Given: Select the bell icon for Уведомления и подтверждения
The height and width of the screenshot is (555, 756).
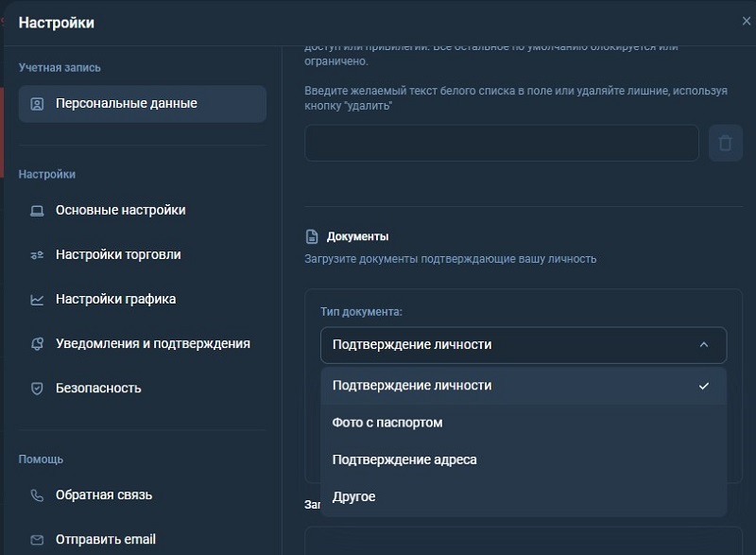Looking at the screenshot, I should (x=36, y=343).
